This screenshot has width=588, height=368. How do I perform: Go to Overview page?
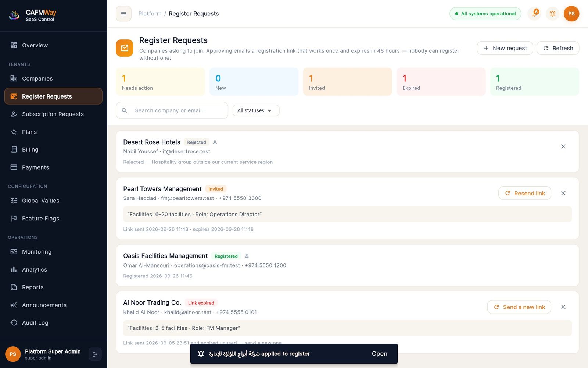pyautogui.click(x=53, y=45)
